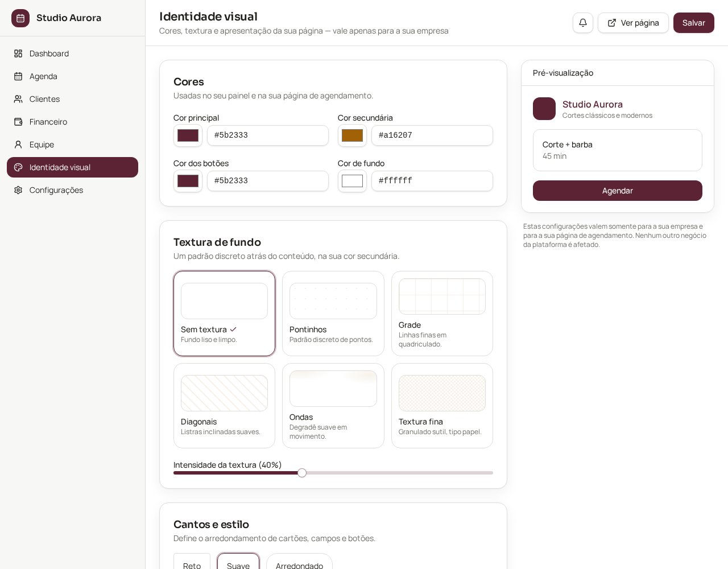Select the Sem textura option
This screenshot has height=569, width=728.
[x=224, y=314]
